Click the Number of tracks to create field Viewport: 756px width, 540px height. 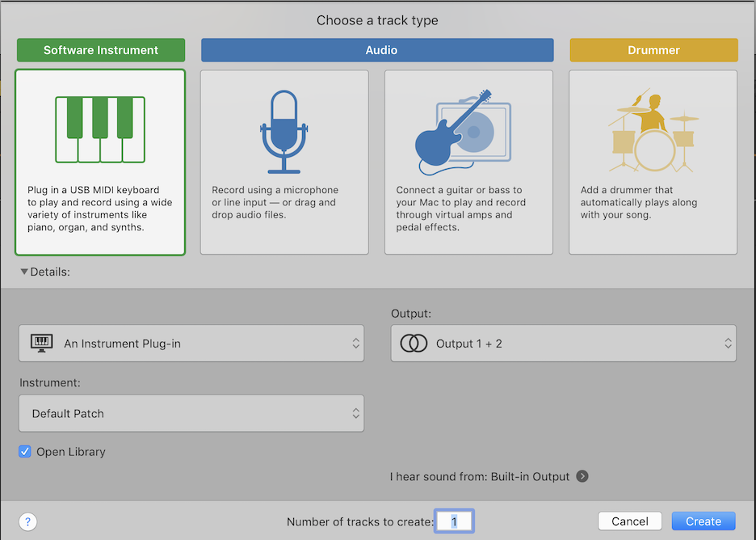tap(454, 521)
